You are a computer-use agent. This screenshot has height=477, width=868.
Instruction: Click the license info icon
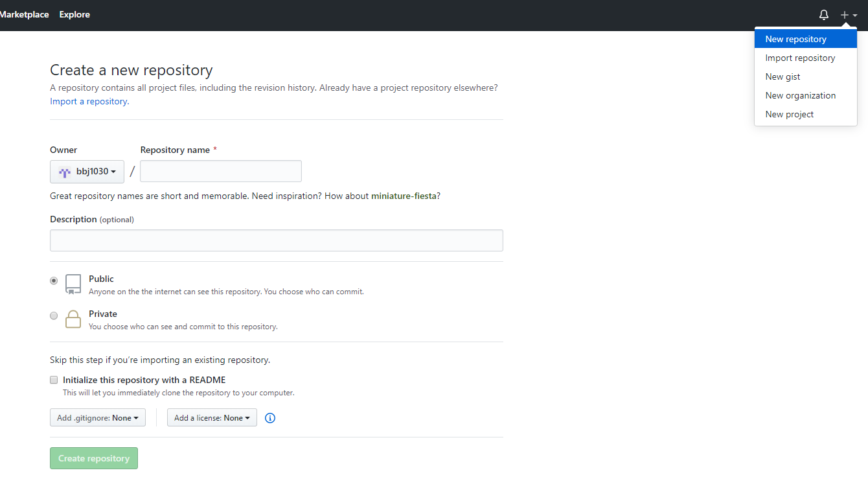(x=270, y=418)
